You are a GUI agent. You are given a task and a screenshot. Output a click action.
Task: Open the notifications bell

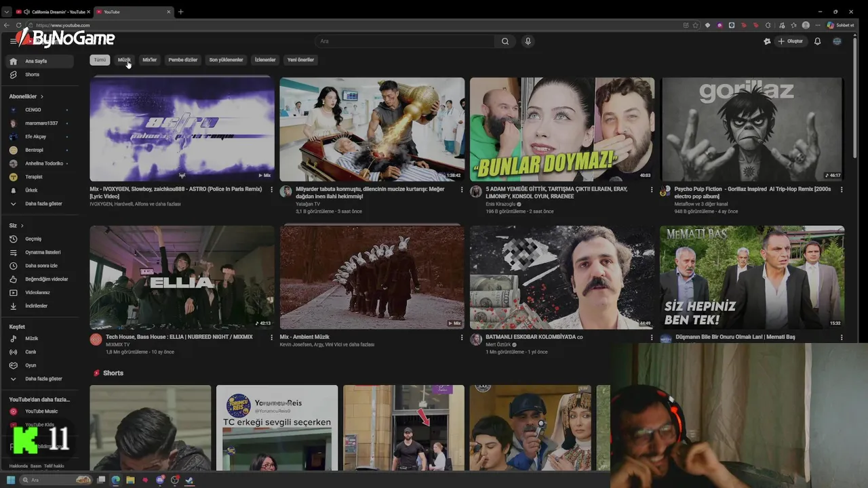pos(817,41)
